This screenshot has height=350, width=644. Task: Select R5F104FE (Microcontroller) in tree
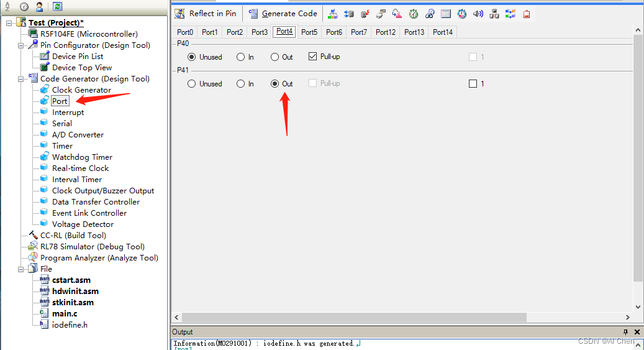tap(89, 34)
